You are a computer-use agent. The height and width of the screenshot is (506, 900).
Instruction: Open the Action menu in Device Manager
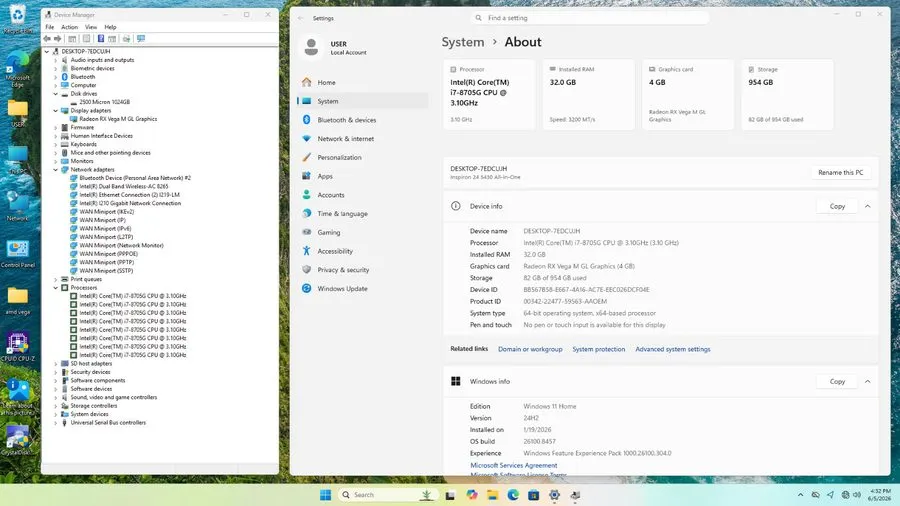[x=69, y=27]
